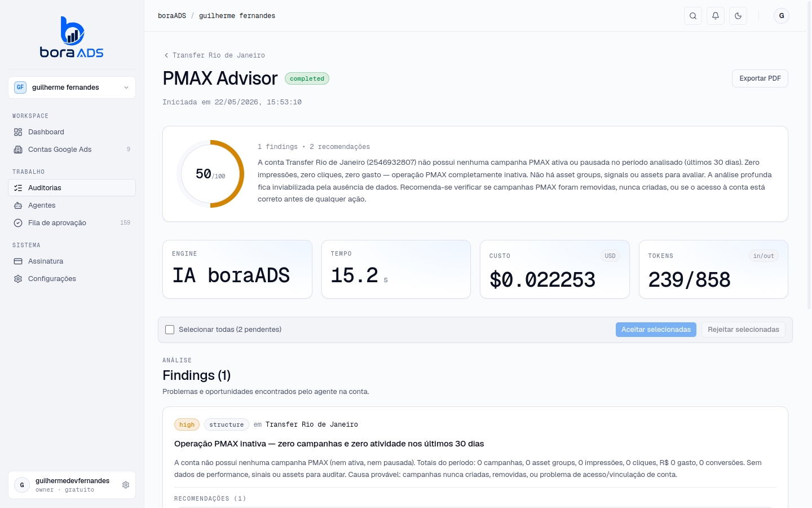This screenshot has height=508, width=812.
Task: Click the Configurações gear icon in sidebar
Action: tap(18, 279)
